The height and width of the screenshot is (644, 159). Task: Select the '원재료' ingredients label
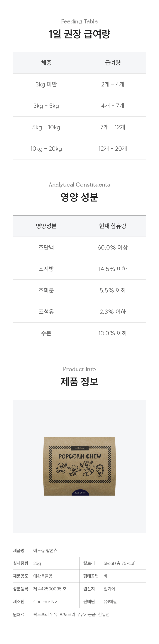(x=19, y=614)
